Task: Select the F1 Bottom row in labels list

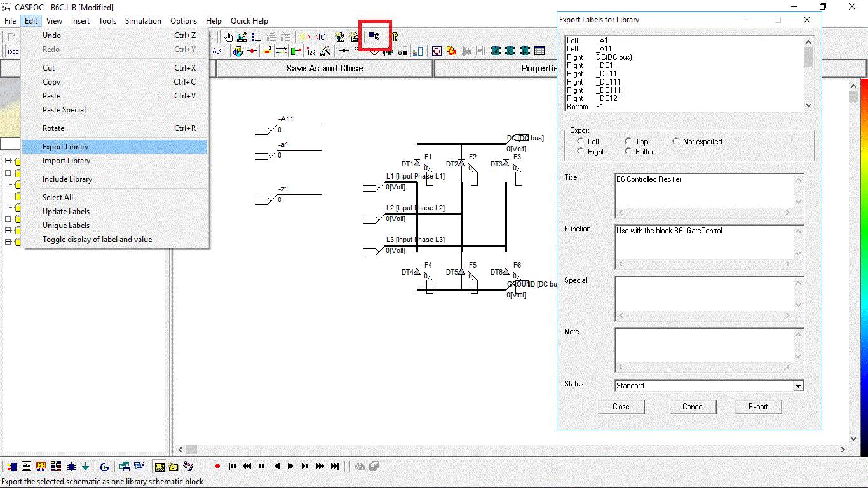Action: click(x=684, y=107)
